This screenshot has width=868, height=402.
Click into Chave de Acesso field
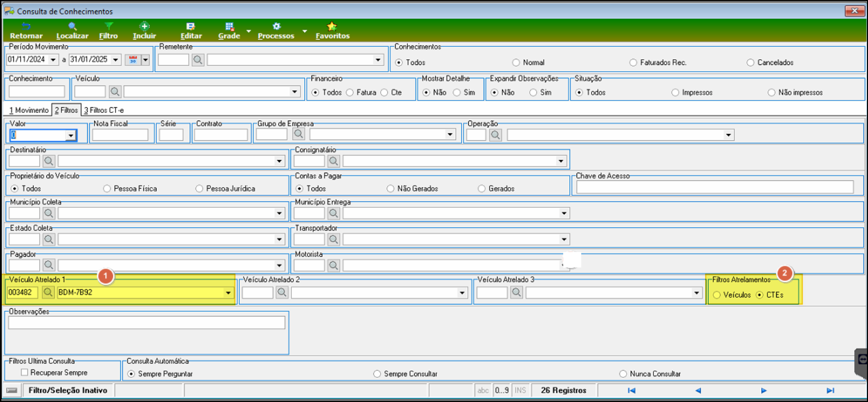pos(715,187)
